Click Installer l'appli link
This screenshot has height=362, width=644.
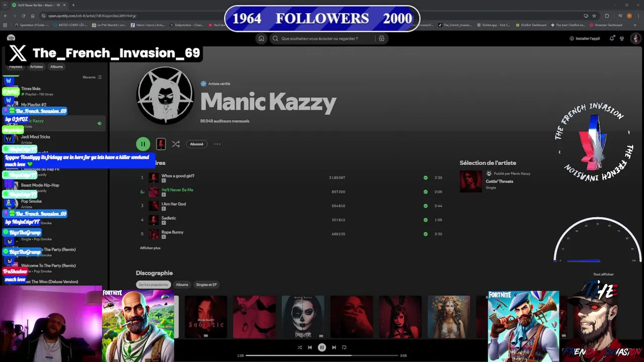tap(585, 39)
